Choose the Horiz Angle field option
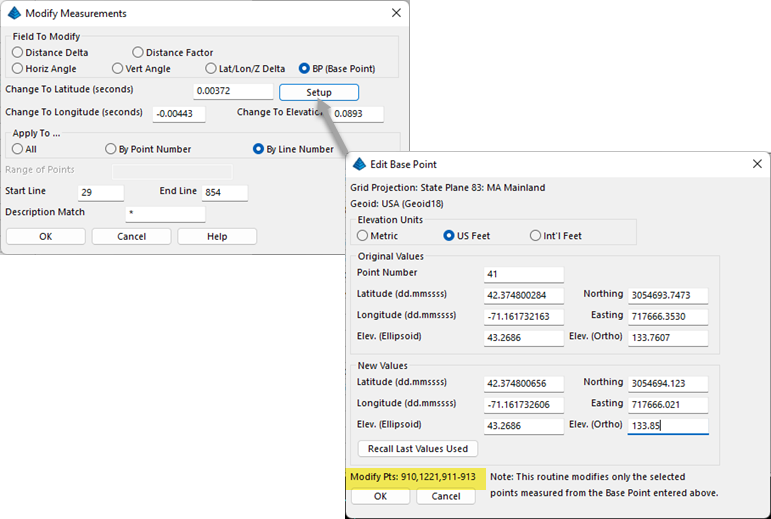 18,69
